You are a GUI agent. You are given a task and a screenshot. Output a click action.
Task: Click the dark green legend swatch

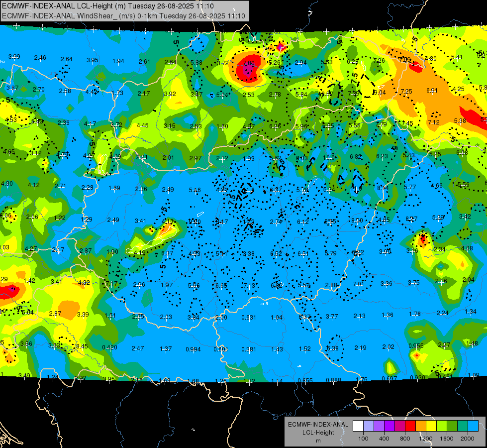(x=452, y=426)
